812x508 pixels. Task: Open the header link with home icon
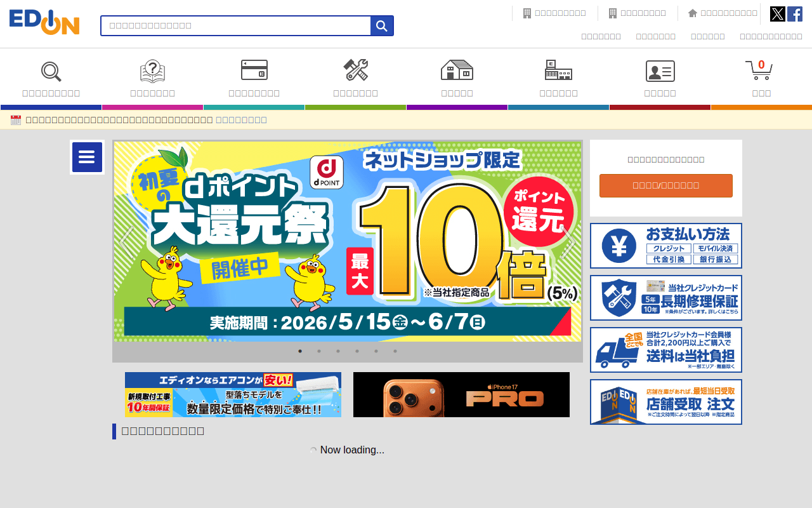[x=723, y=13]
